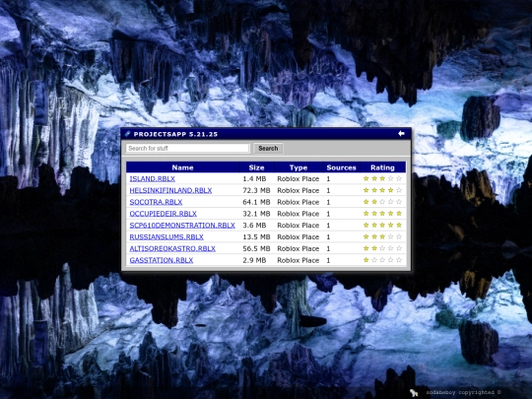Sort by the Rating column header
The height and width of the screenshot is (399, 532).
(x=382, y=167)
